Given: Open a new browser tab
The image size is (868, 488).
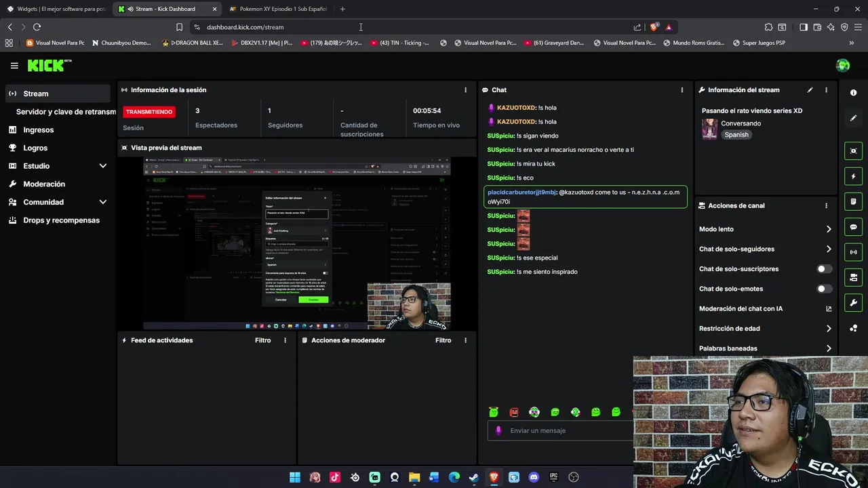Looking at the screenshot, I should tap(342, 9).
